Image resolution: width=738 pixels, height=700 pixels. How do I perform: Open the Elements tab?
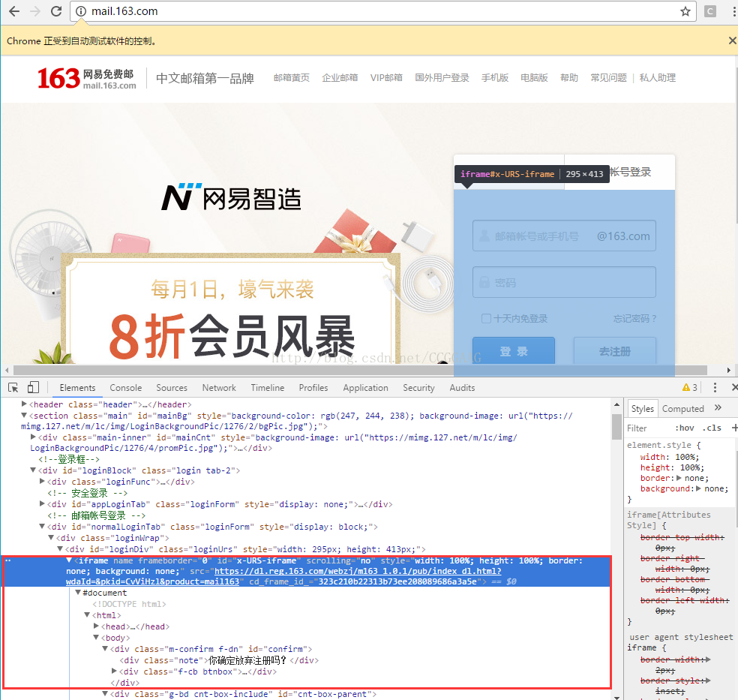(77, 387)
